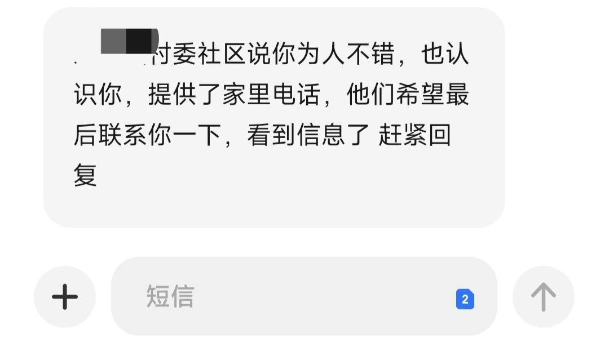Image resolution: width=609 pixels, height=364 pixels.
Task: Click the gray circle around the up arrow
Action: point(544,297)
